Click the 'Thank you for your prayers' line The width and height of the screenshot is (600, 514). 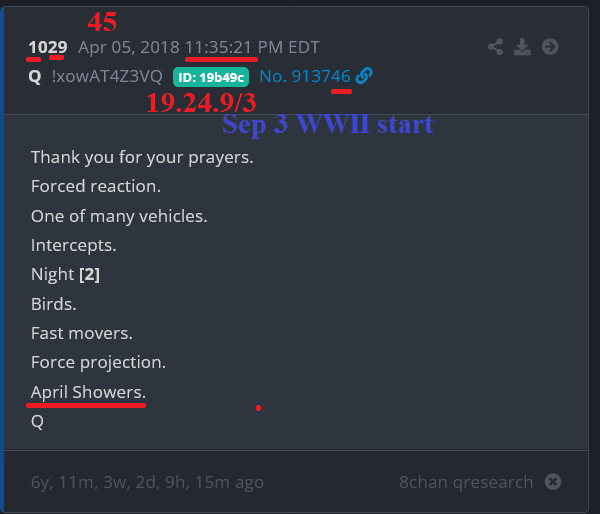pos(142,157)
